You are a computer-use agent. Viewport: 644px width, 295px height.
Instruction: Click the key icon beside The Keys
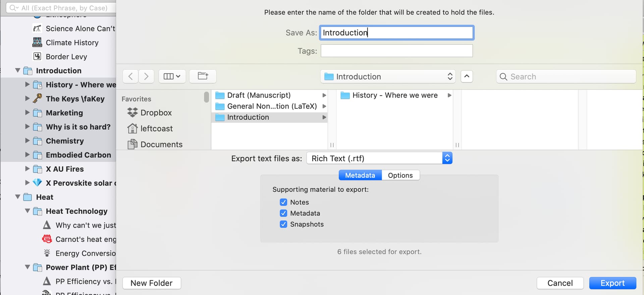point(37,99)
